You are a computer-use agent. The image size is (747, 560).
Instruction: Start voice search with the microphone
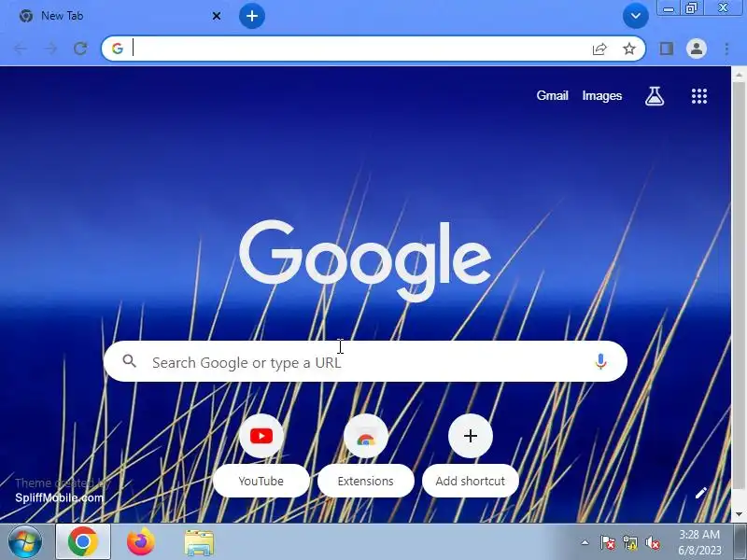600,361
